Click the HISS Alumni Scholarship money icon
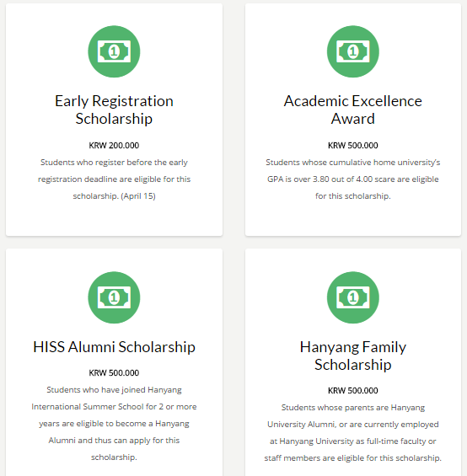This screenshot has width=467, height=476. pyautogui.click(x=114, y=297)
